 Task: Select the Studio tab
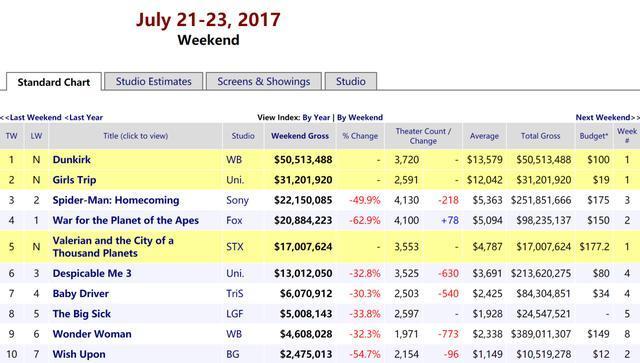351,81
